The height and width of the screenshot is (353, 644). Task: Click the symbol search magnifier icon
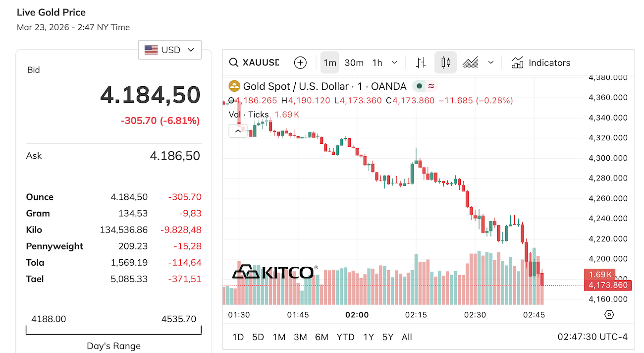click(234, 63)
